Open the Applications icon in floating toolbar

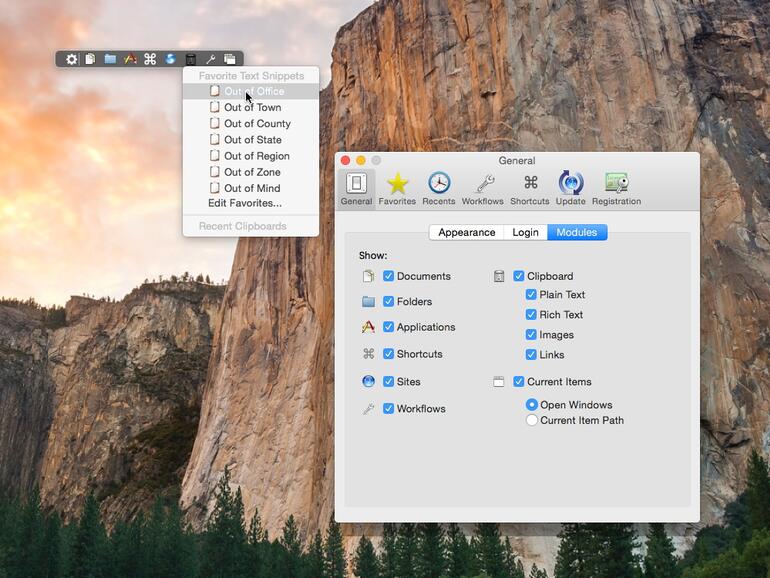(130, 59)
